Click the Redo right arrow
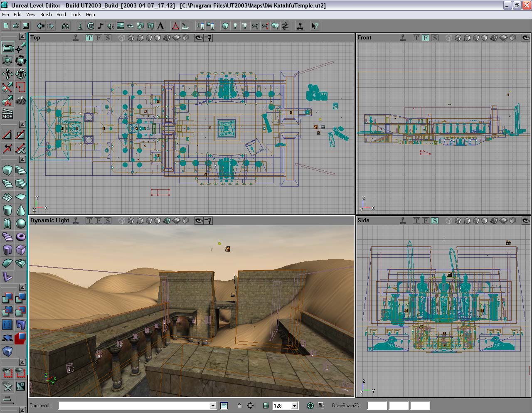The image size is (532, 413). 51,26
